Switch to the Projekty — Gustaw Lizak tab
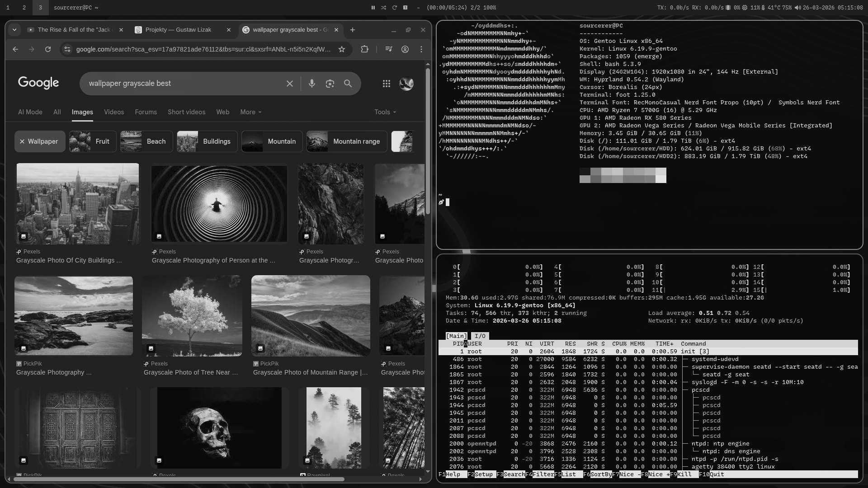The height and width of the screenshot is (488, 868). click(178, 30)
